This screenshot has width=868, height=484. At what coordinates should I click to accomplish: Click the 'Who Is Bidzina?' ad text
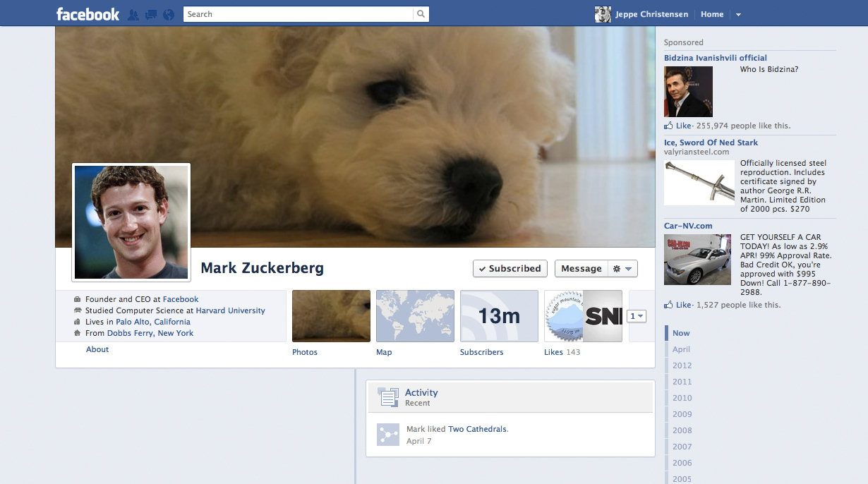point(769,70)
